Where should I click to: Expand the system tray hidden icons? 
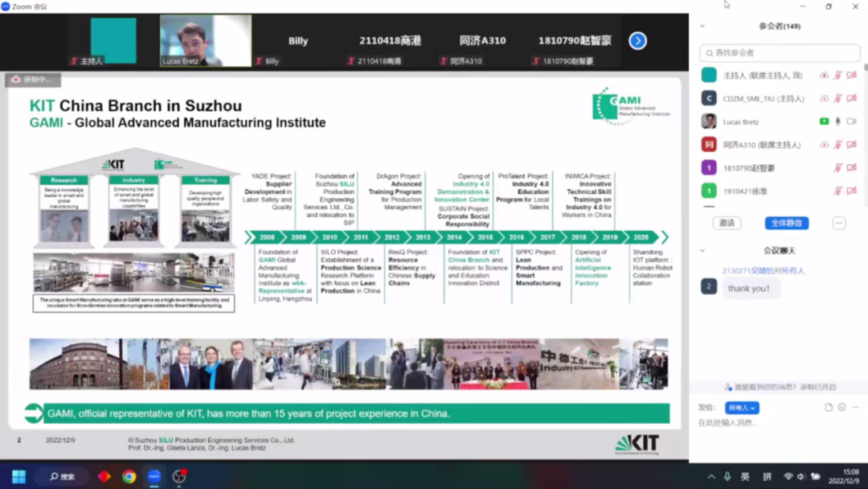710,476
